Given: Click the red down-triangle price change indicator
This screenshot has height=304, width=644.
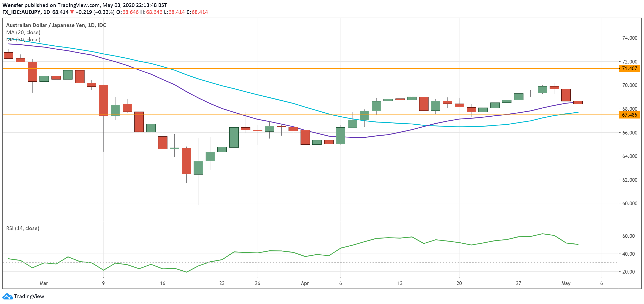Looking at the screenshot, I should coord(72,12).
